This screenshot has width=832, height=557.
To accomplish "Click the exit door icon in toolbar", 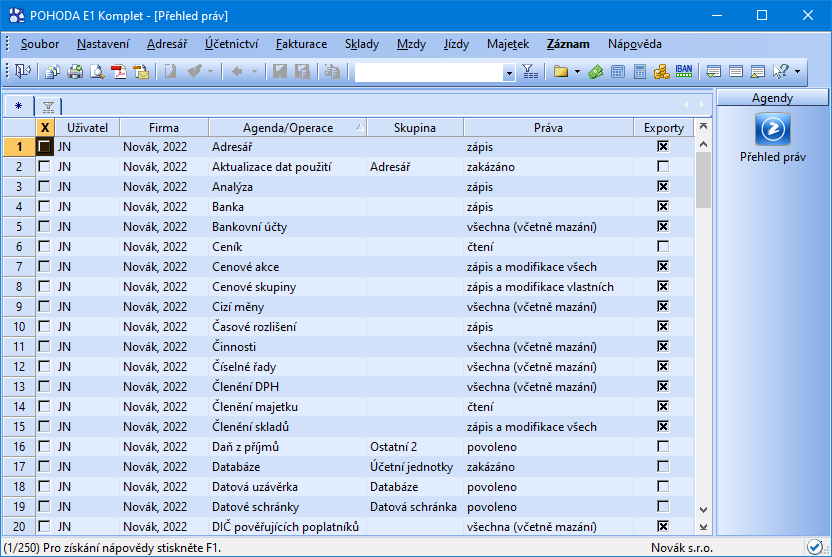I will (22, 71).
